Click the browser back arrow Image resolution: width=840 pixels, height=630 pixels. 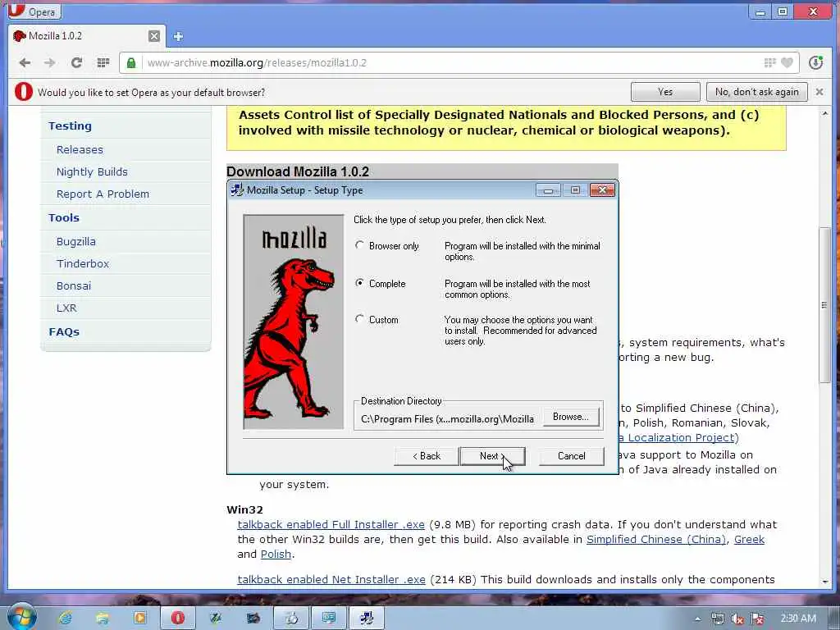pos(25,62)
